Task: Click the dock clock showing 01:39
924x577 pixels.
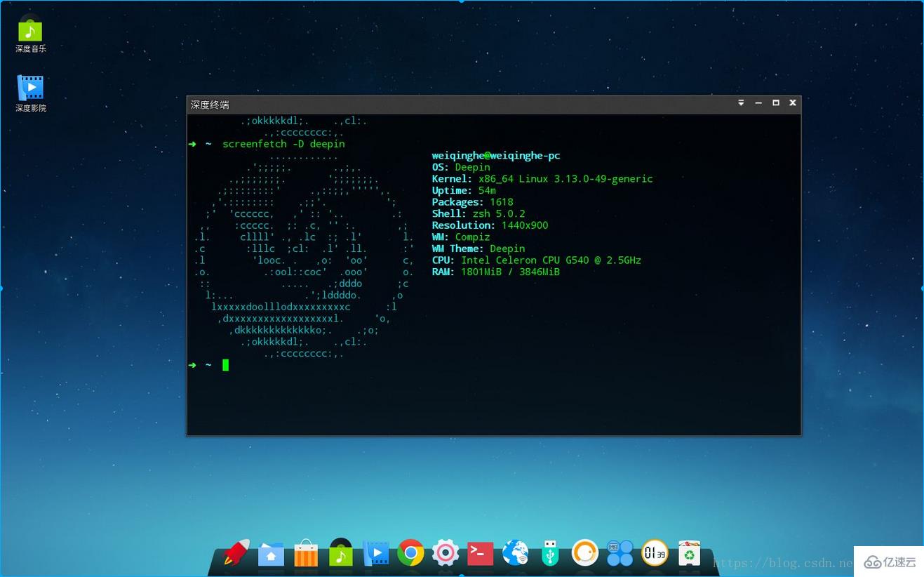Action: 655,553
